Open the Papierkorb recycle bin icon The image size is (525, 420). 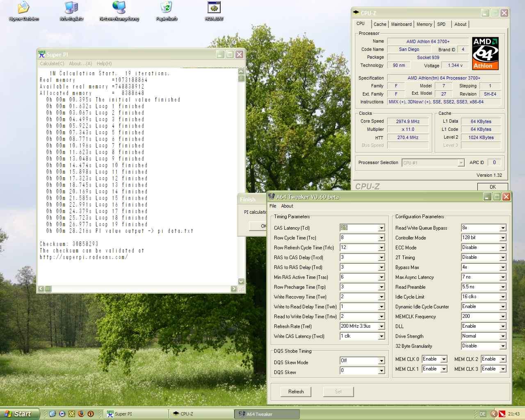click(x=167, y=11)
